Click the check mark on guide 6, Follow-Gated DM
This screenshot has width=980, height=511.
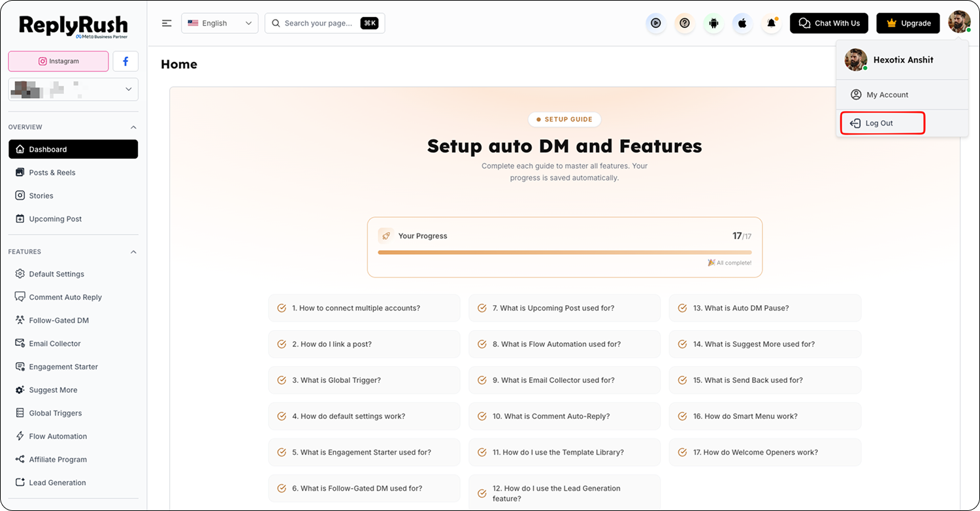coord(282,488)
